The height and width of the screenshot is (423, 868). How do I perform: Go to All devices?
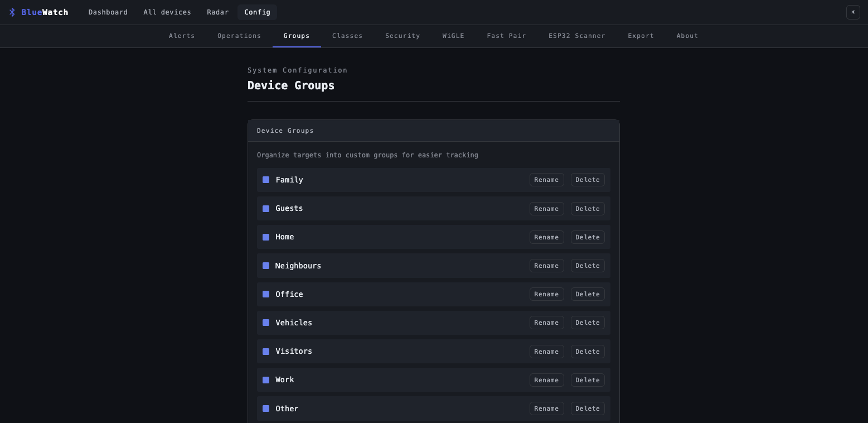coord(167,12)
